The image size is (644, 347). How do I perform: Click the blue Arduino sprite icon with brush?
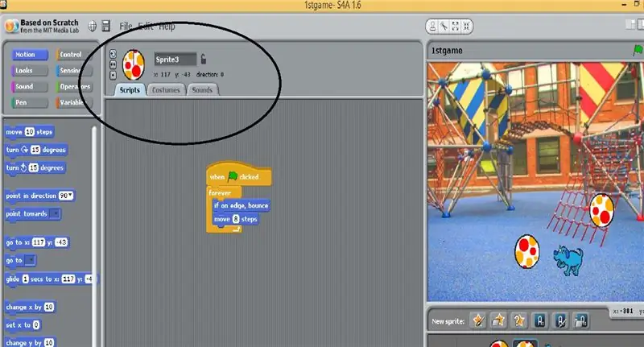point(560,320)
